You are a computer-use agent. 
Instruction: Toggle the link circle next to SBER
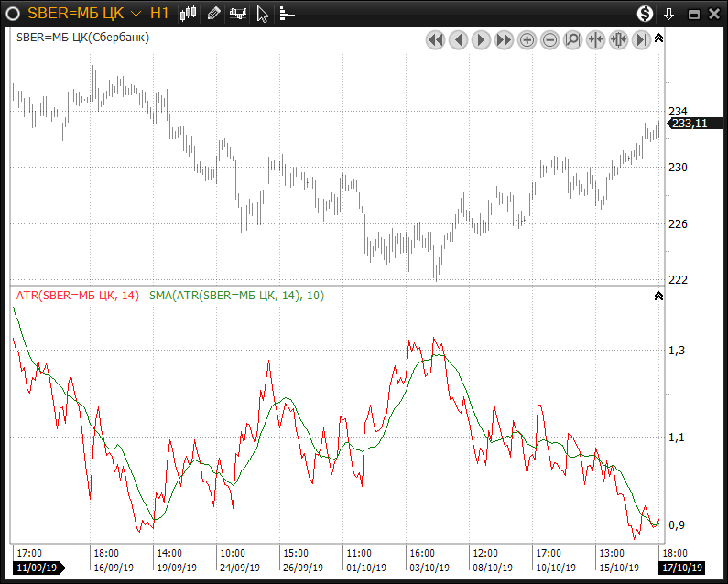pos(13,14)
